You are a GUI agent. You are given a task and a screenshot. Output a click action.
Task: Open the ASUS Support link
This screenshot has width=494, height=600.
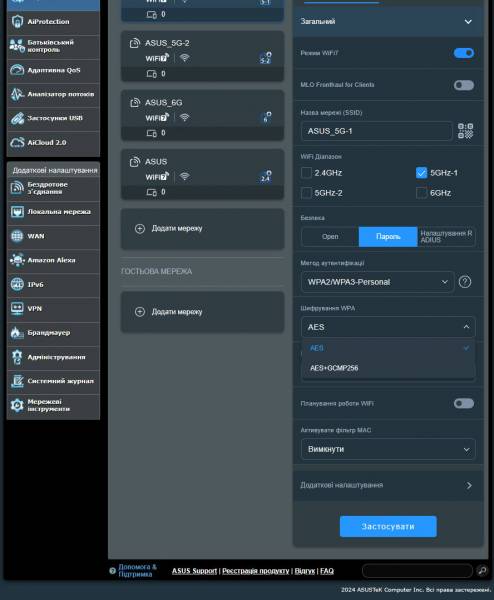[x=194, y=571]
